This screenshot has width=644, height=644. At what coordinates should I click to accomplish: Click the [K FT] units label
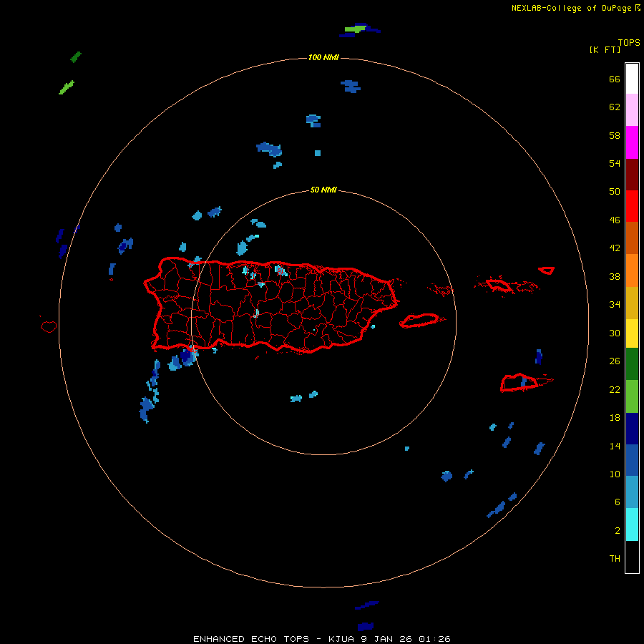click(x=605, y=50)
